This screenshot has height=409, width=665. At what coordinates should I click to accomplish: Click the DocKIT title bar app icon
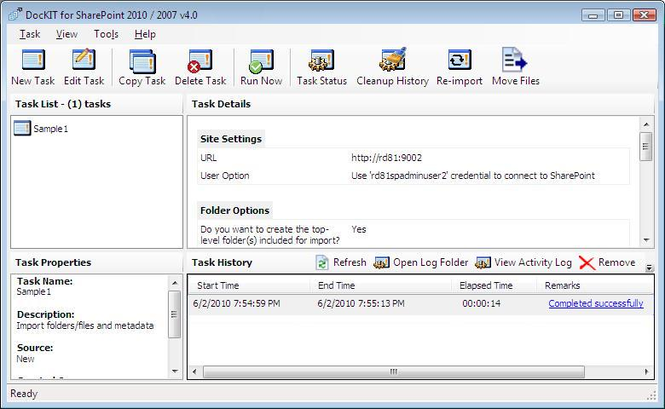(15, 14)
